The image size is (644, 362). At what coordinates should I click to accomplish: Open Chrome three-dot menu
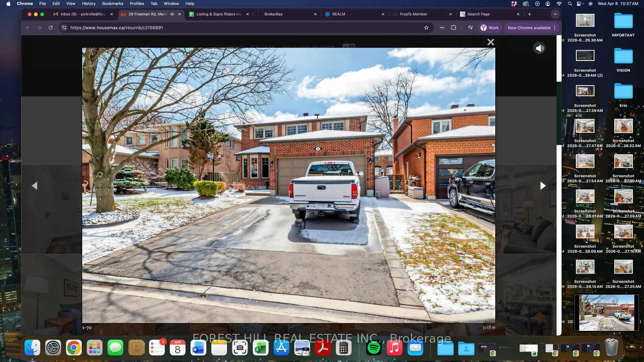click(x=555, y=28)
